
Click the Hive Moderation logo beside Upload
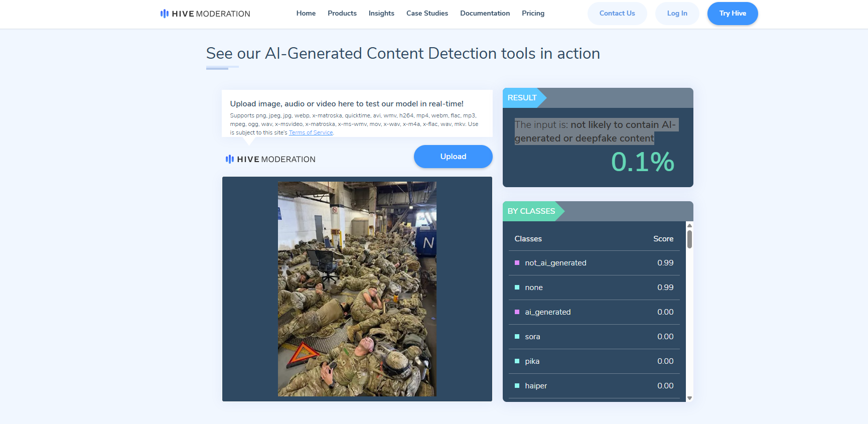tap(270, 159)
